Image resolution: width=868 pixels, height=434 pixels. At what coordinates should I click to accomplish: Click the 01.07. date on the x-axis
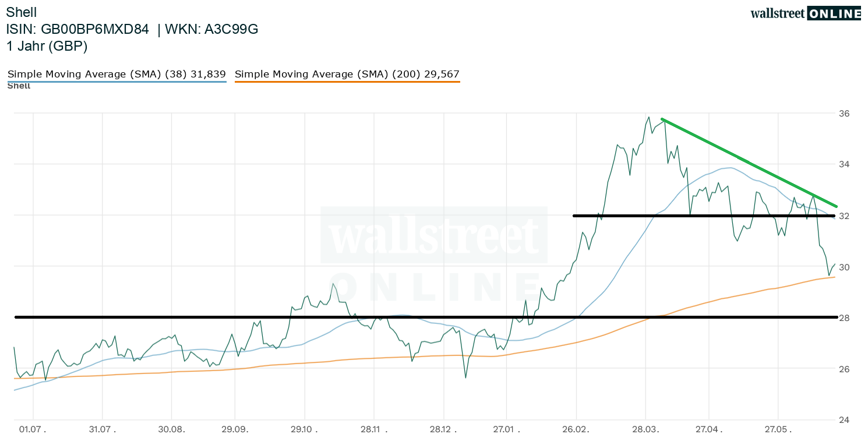[33, 429]
